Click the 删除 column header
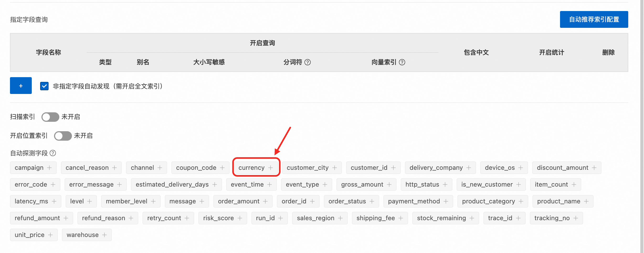Viewport: 644px width, 253px height. (608, 52)
